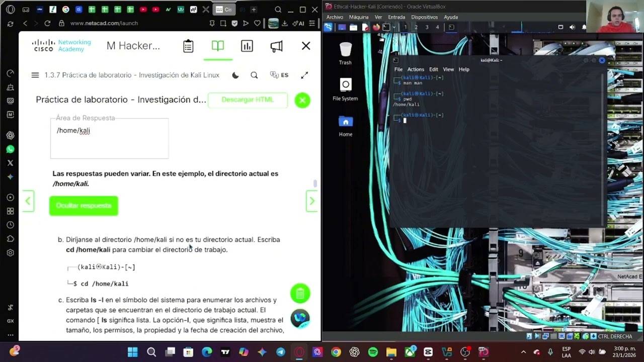Viewport: 644px width, 362px height.
Task: Open VirtualBox Dispositivos menu
Action: pyautogui.click(x=424, y=17)
